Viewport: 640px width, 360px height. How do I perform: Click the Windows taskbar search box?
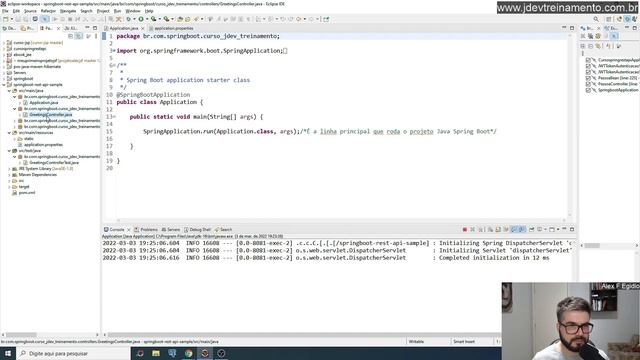[73, 353]
